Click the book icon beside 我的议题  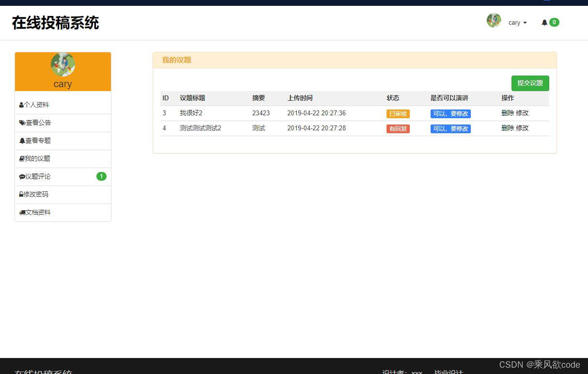[22, 158]
